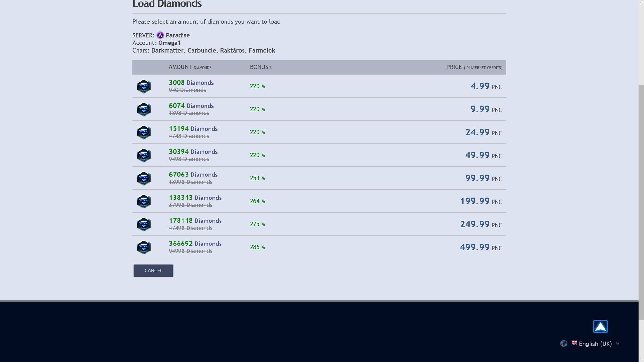Viewport: 644px width, 362px height.
Task: Click the diamond icon for 366692 Diamonds
Action: (x=144, y=247)
